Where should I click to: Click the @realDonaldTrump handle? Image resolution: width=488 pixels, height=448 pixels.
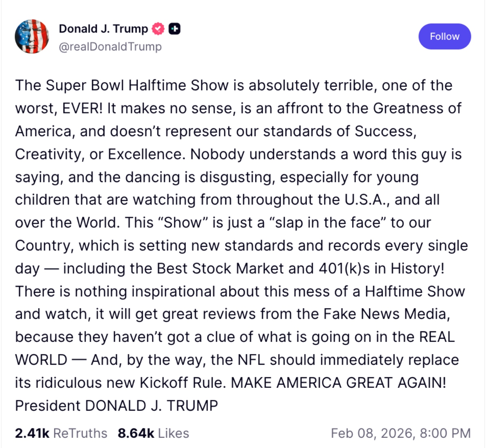110,47
